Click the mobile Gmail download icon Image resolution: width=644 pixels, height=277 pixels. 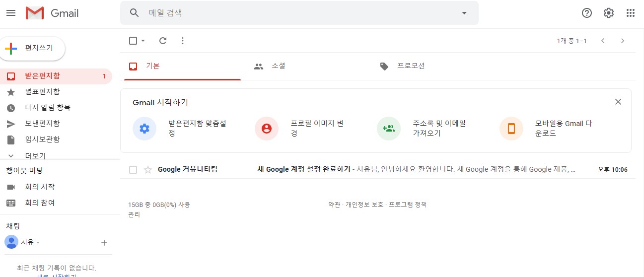(x=511, y=129)
